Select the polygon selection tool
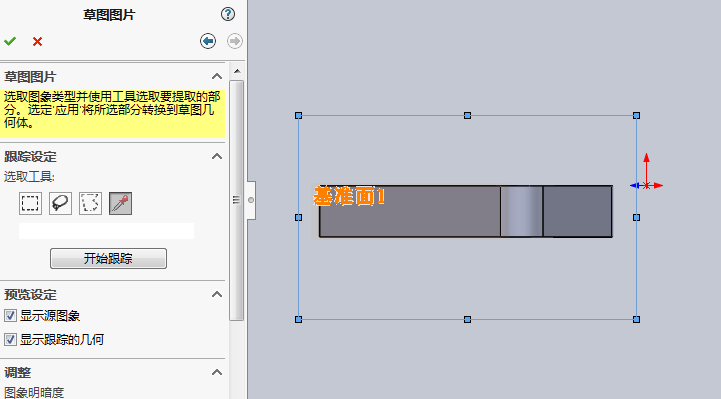The width and height of the screenshot is (721, 399). point(90,203)
